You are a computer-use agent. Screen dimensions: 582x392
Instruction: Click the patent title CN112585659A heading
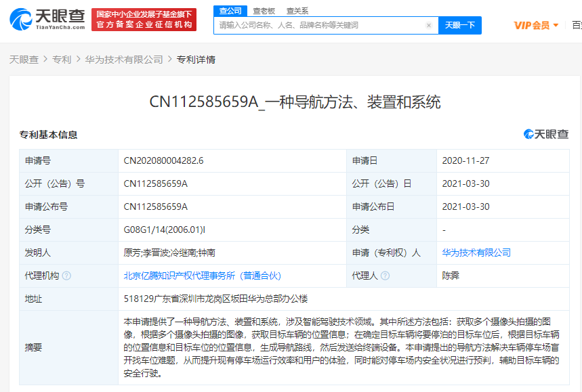tap(295, 102)
